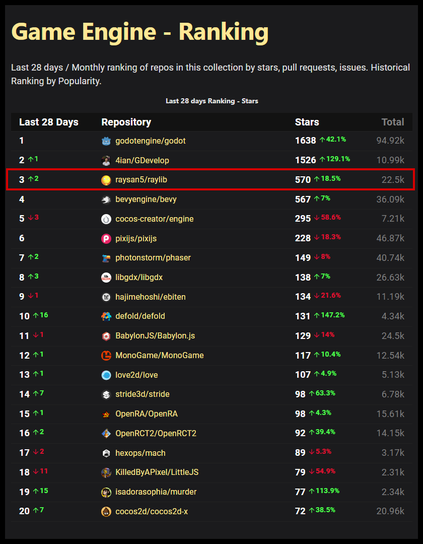423x544 pixels.
Task: Click the 94.92k total for godot
Action: tap(390, 141)
